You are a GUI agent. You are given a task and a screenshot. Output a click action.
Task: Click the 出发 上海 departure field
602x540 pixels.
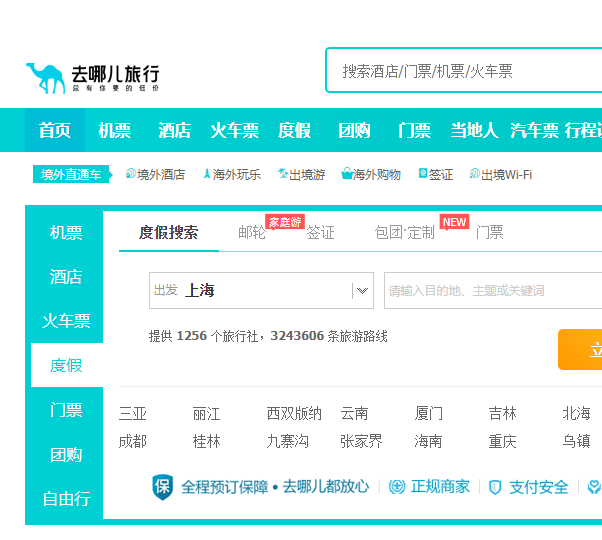click(261, 291)
